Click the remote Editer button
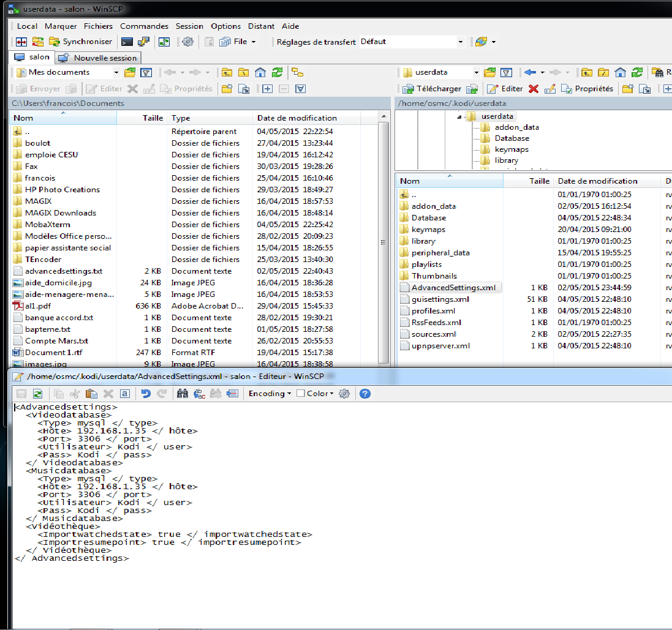This screenshot has width=672, height=630. coord(505,89)
